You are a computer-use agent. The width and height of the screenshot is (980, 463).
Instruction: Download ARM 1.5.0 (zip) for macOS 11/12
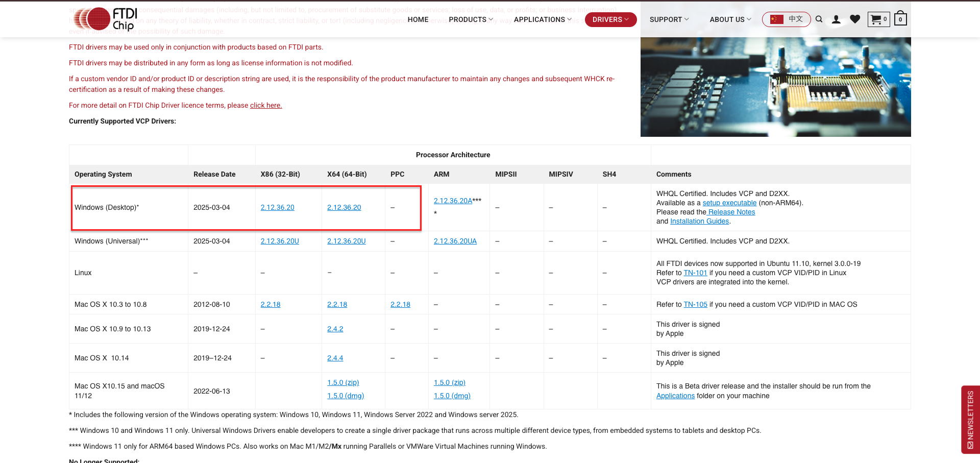450,382
